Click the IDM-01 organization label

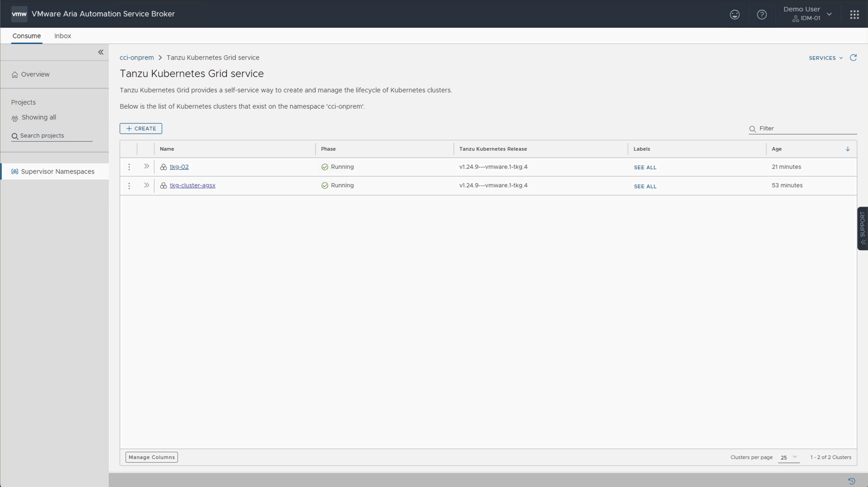point(810,18)
